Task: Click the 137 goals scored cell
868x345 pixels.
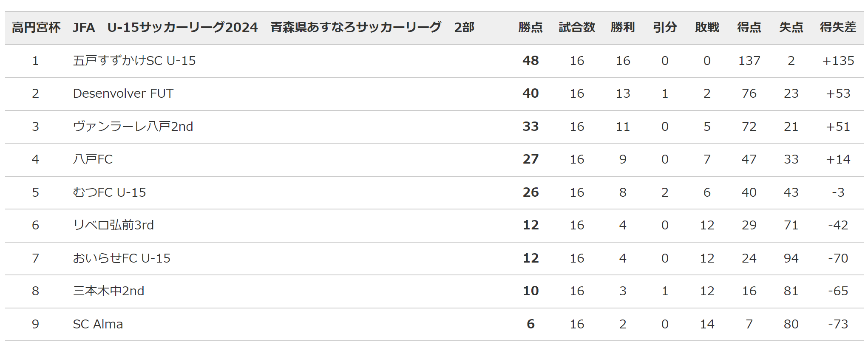Action: coord(749,61)
